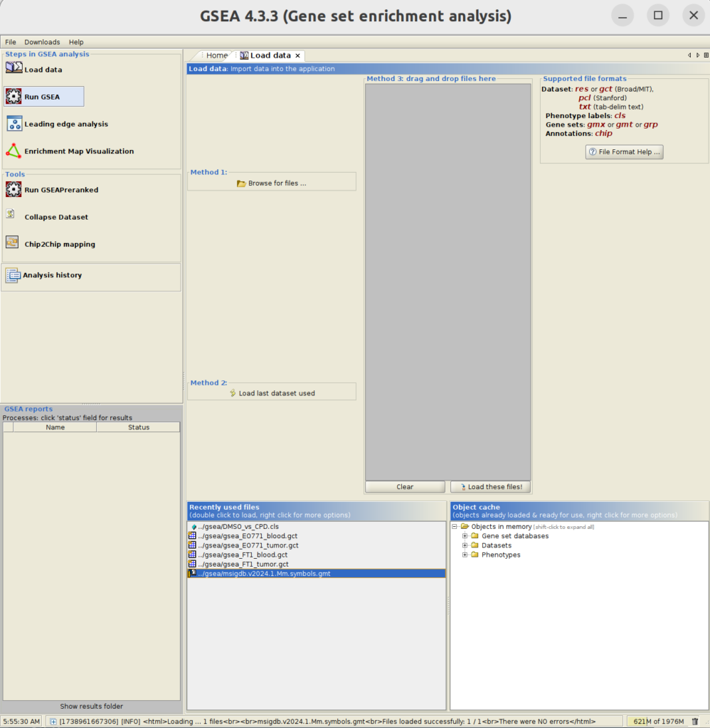Click Run GSEAPreranked label
710x728 pixels.
click(61, 190)
